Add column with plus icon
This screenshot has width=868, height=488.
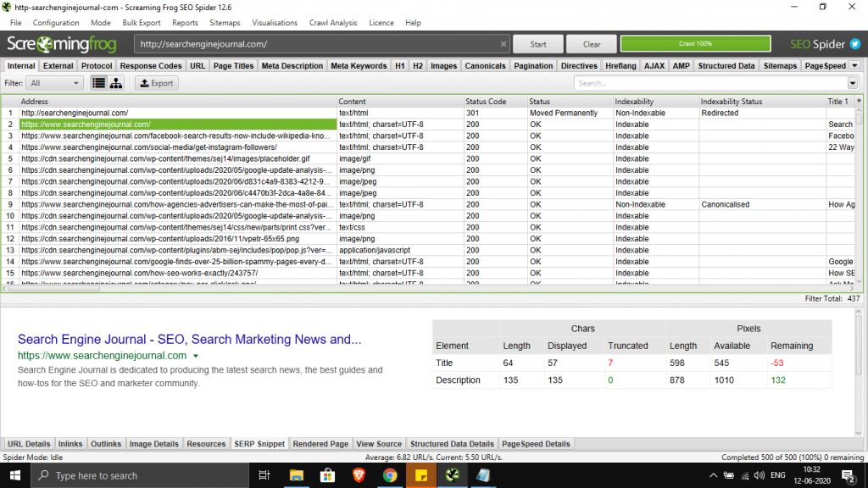[859, 101]
